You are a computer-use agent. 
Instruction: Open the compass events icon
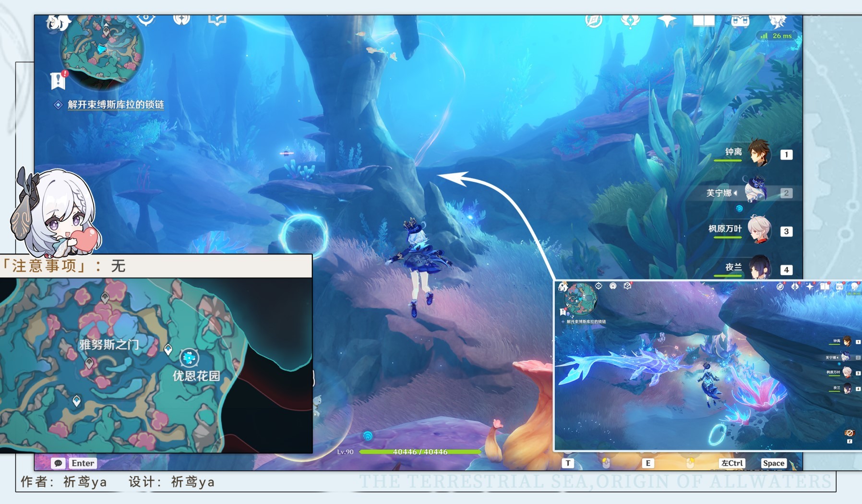click(594, 21)
